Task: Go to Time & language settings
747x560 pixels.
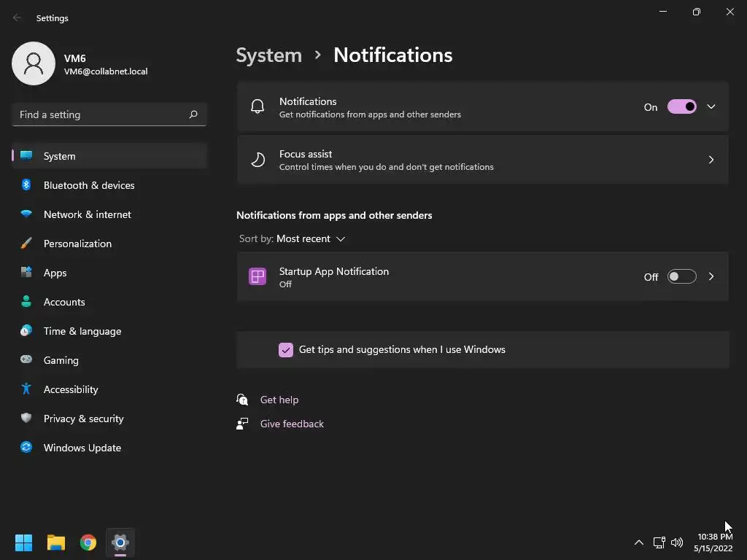Action: tap(82, 331)
